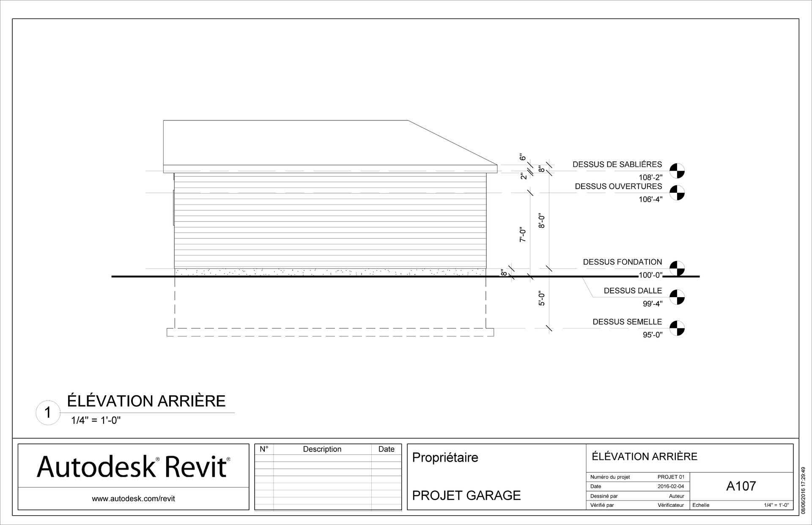Screen dimensions: 812x525
Task: Click the Dessus de Sablières level marker symbol
Action: pos(677,171)
